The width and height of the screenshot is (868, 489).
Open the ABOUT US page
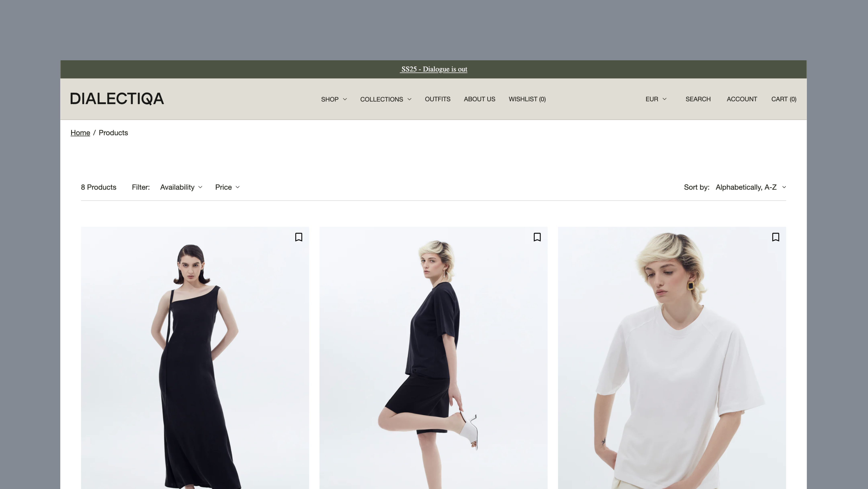point(479,99)
